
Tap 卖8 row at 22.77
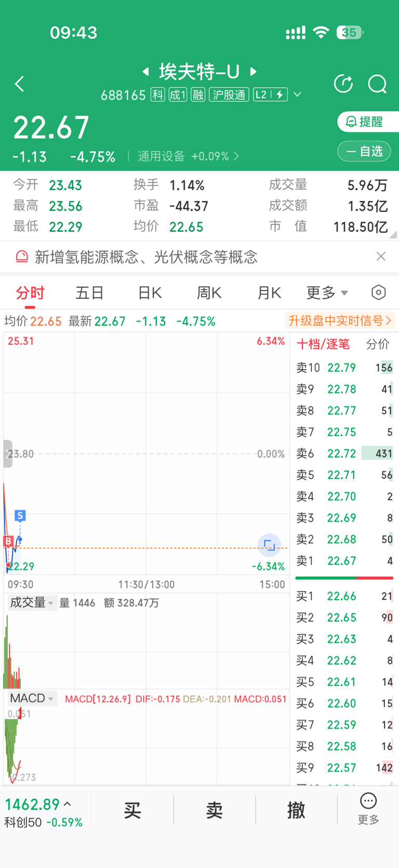[344, 411]
